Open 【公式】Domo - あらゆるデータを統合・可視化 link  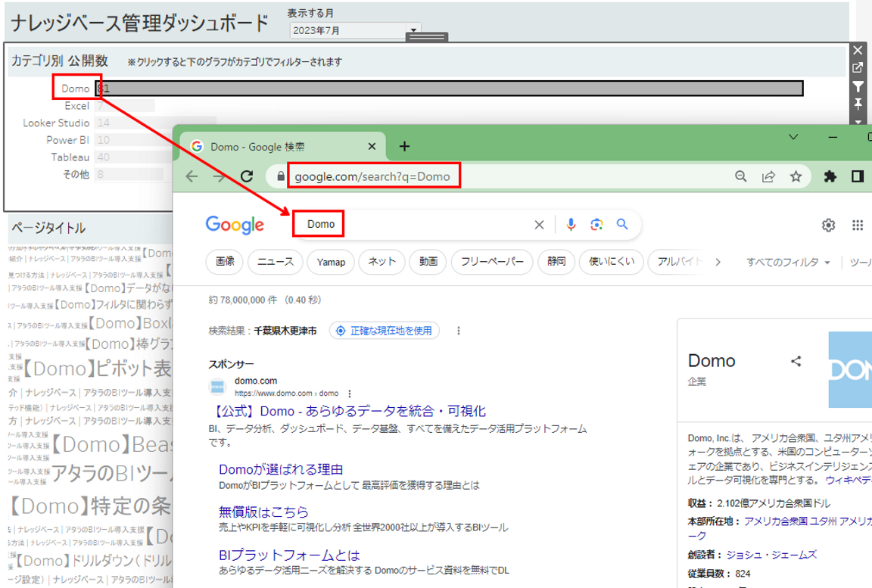(x=350, y=411)
